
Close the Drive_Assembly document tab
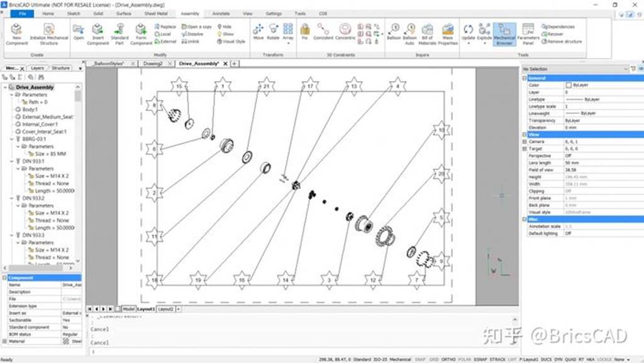[x=225, y=64]
